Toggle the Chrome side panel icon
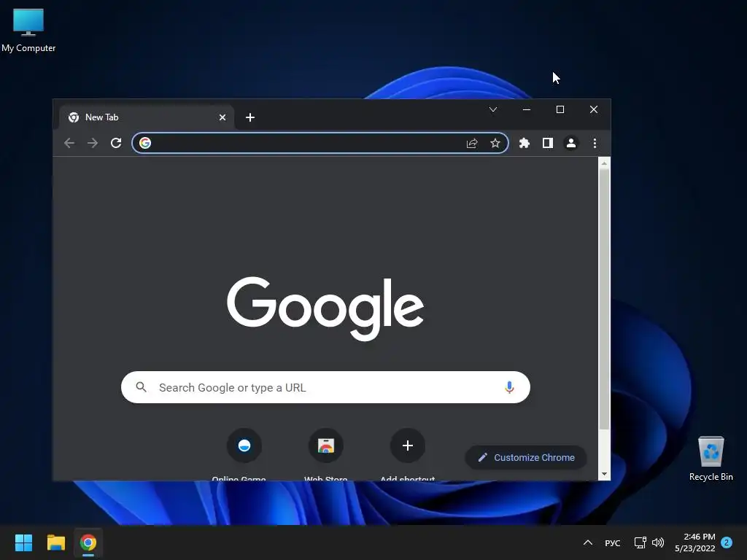This screenshot has width=747, height=560. pyautogui.click(x=547, y=143)
